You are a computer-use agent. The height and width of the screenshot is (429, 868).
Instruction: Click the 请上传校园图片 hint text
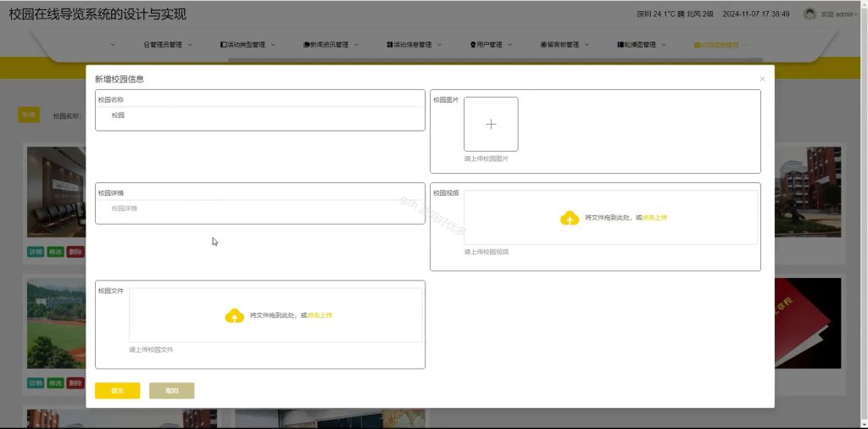(x=486, y=159)
